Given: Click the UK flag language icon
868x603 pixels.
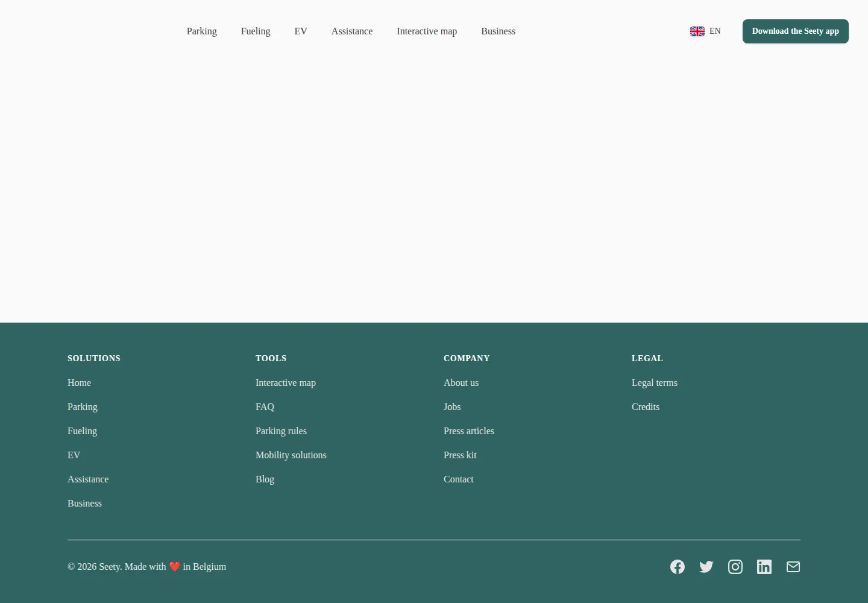Looking at the screenshot, I should [x=697, y=31].
